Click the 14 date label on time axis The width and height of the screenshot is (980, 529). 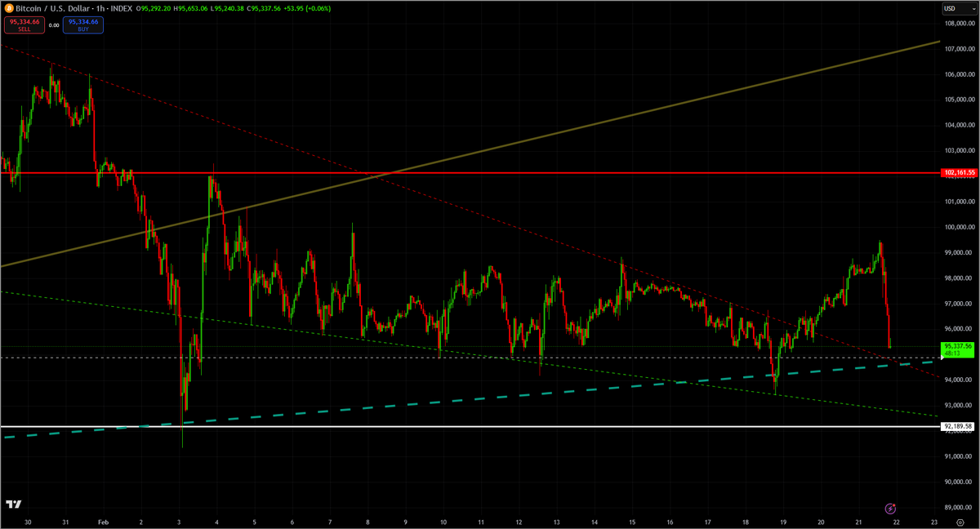594,521
